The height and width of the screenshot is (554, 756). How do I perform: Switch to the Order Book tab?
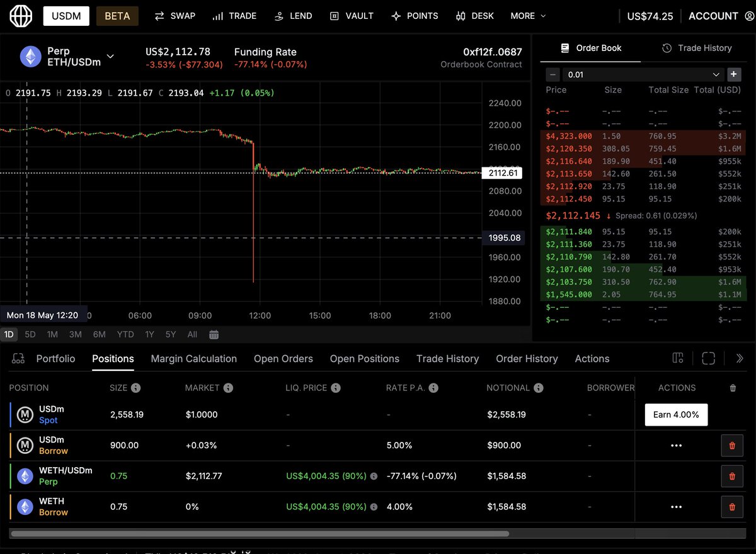(590, 48)
